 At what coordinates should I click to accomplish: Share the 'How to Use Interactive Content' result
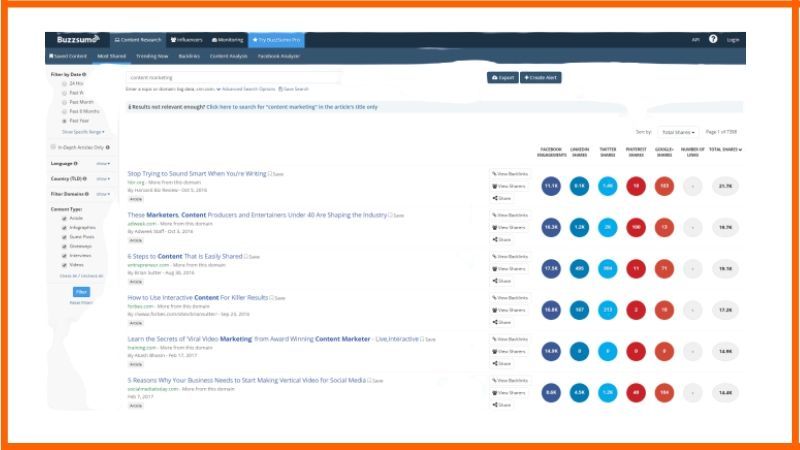point(502,322)
